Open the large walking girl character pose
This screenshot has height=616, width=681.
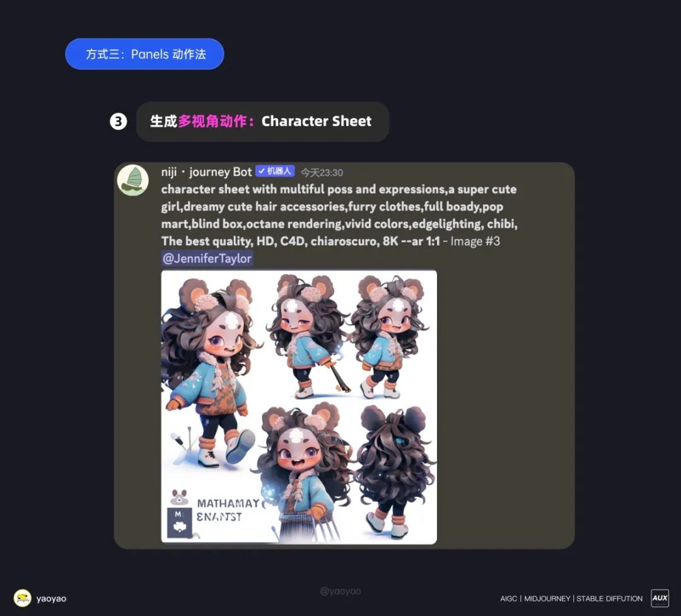click(210, 374)
